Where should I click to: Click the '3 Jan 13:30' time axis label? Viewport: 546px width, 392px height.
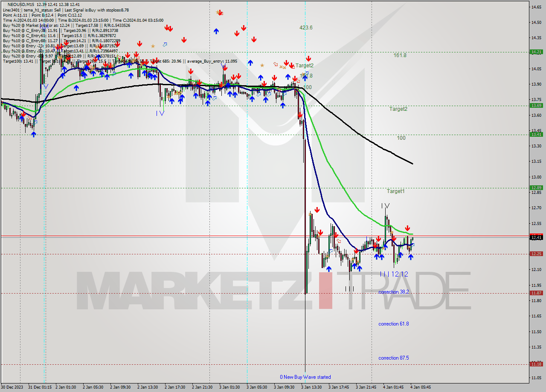(x=311, y=387)
